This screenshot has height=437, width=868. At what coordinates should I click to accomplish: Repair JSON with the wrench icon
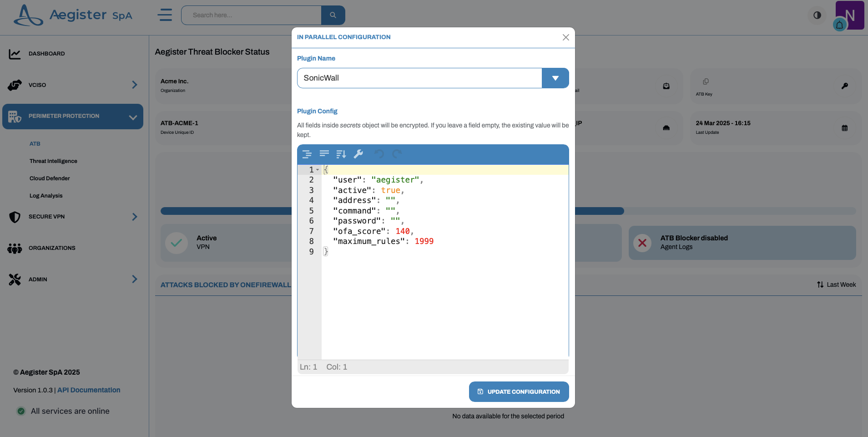358,154
